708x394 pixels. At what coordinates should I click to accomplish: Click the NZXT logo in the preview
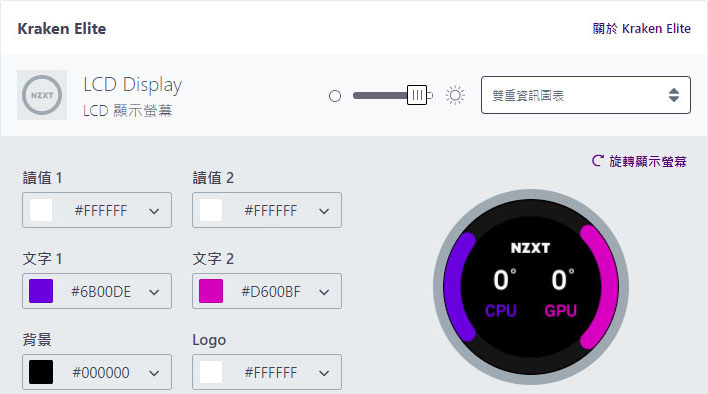530,248
